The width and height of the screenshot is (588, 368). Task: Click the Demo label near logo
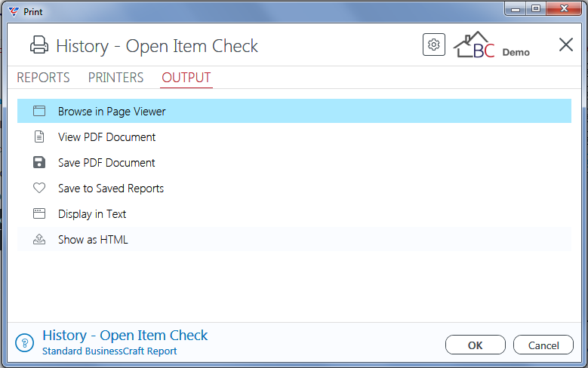coord(516,52)
